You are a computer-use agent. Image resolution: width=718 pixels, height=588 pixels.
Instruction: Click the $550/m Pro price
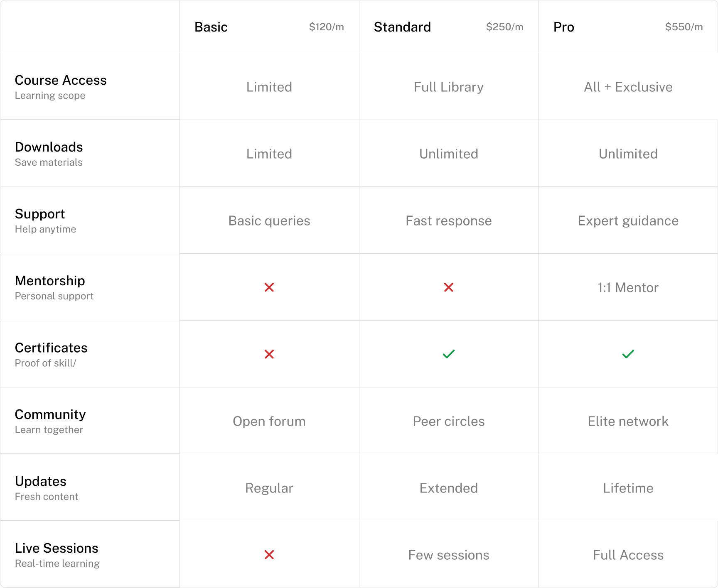point(684,27)
